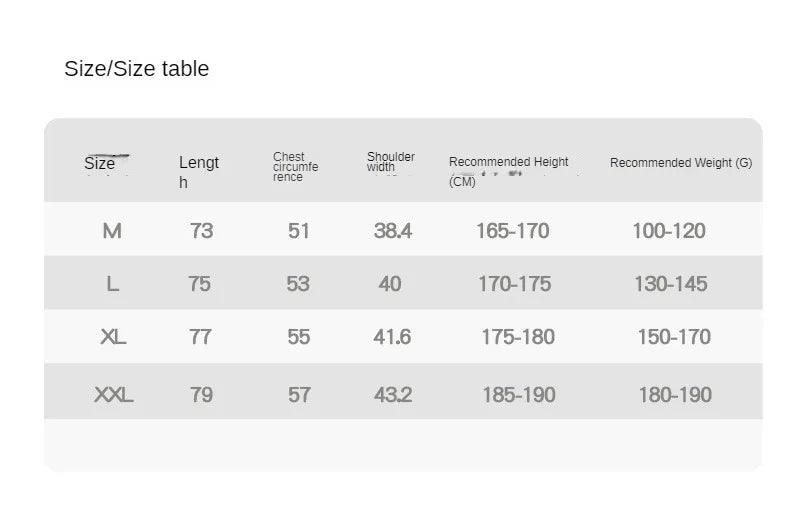This screenshot has width=800, height=521.
Task: Select the Shoulder width column header
Action: click(x=390, y=162)
